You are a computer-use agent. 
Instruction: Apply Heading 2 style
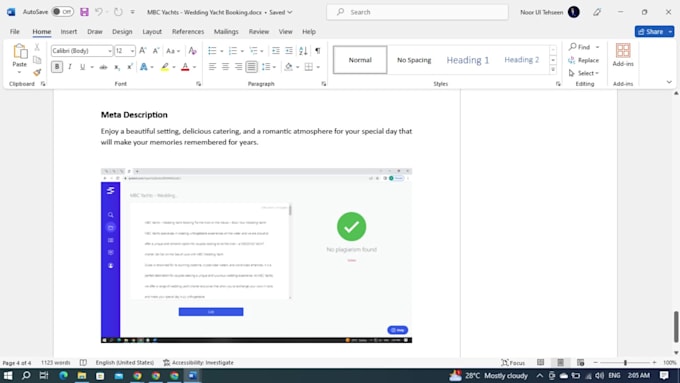[521, 60]
